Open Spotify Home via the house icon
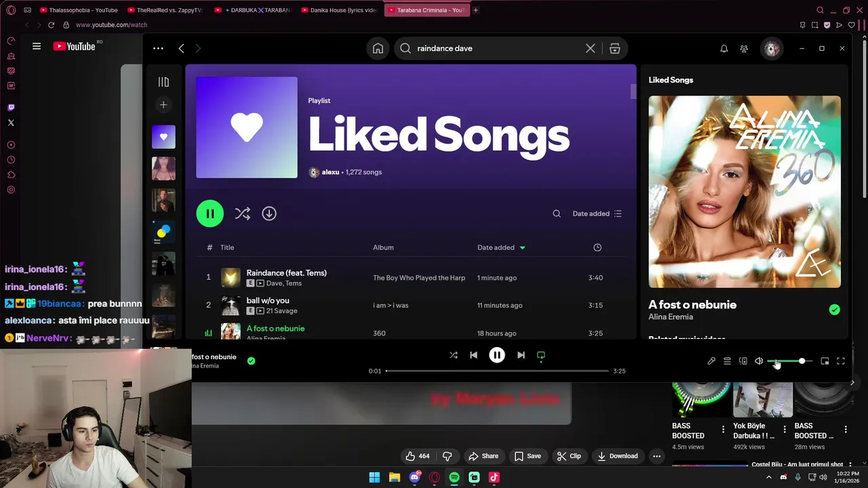 click(378, 48)
